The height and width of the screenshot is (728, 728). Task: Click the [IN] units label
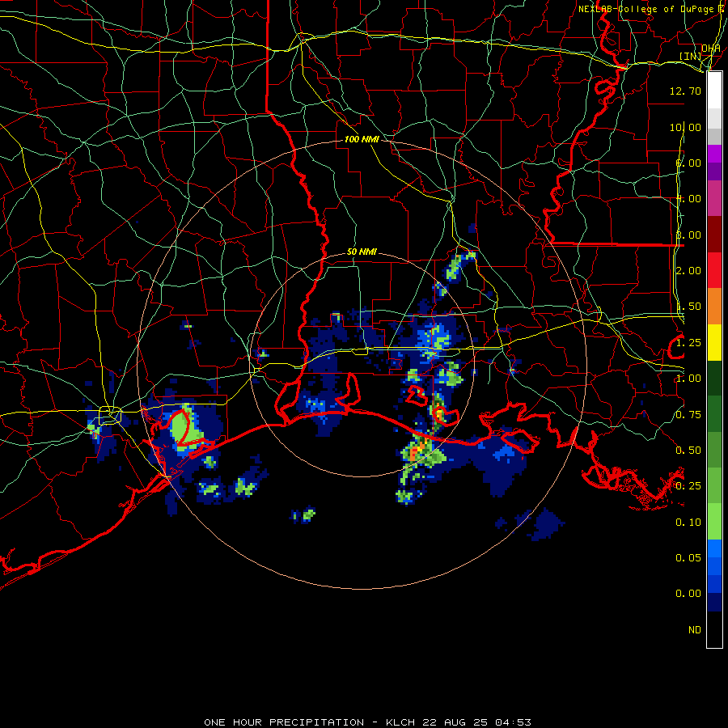point(691,56)
